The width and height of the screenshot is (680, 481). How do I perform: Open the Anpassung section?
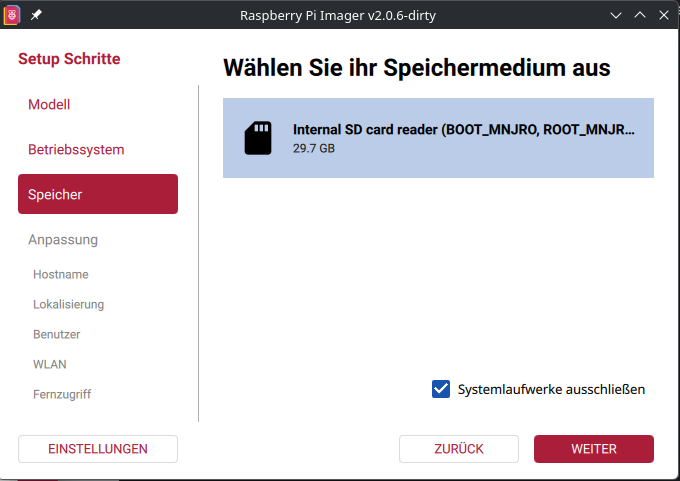[63, 240]
